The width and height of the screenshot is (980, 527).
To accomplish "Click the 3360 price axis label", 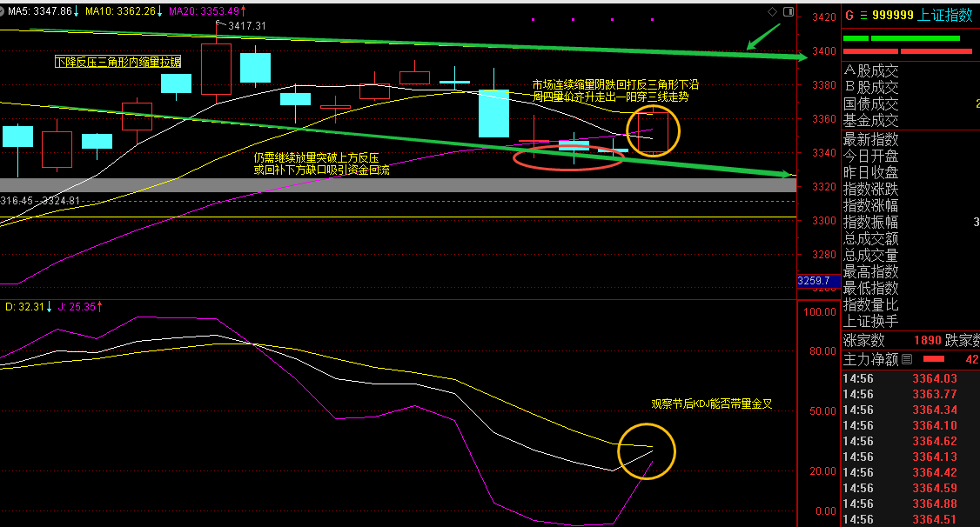I will pos(823,118).
